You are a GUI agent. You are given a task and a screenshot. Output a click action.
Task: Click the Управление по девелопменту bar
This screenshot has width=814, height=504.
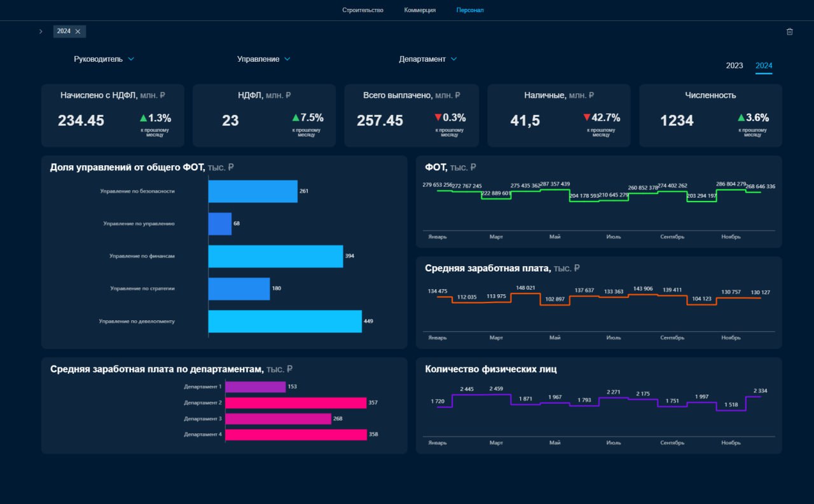(x=285, y=322)
